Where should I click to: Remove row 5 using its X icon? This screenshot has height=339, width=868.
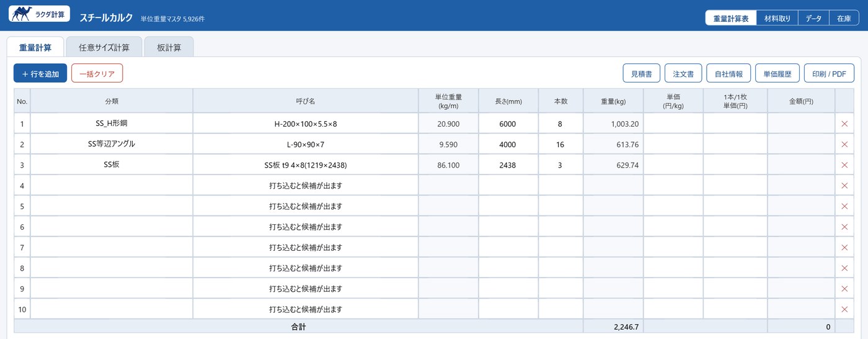coord(844,206)
